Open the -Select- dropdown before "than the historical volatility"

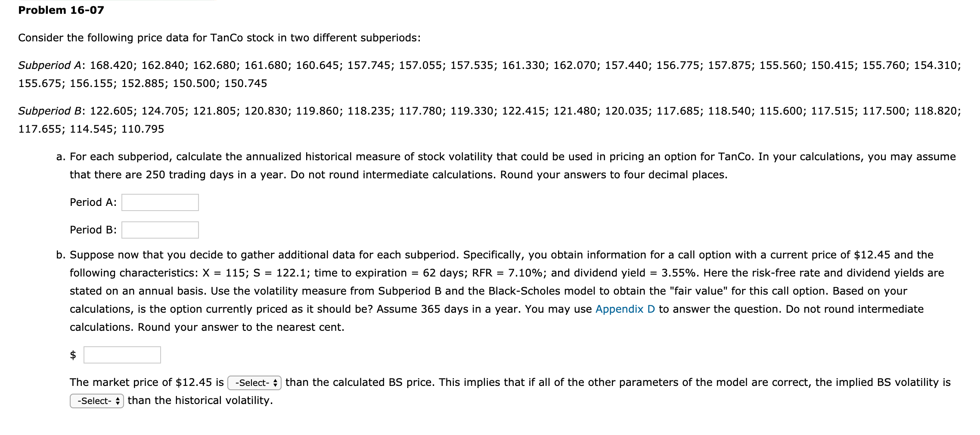pos(96,400)
